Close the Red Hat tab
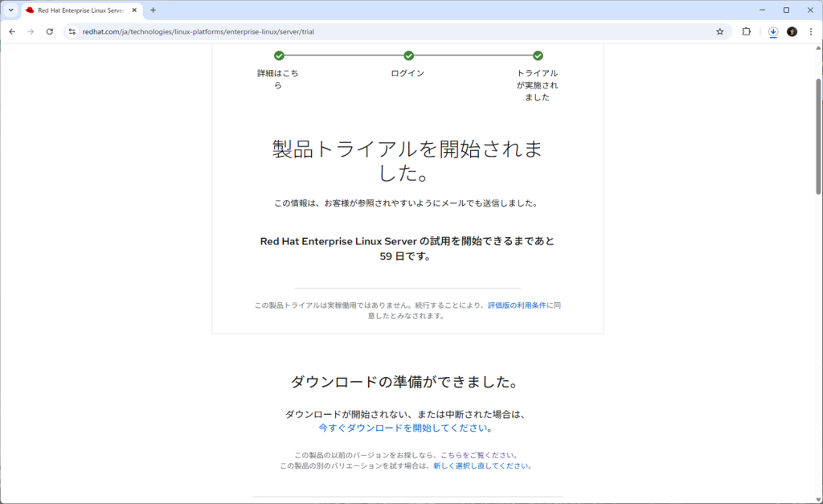This screenshot has width=823, height=504. point(134,10)
